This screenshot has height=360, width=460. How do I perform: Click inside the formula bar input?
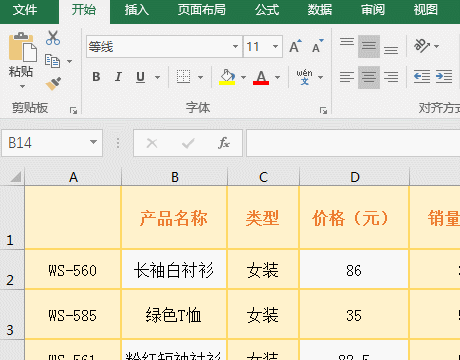[x=353, y=143]
